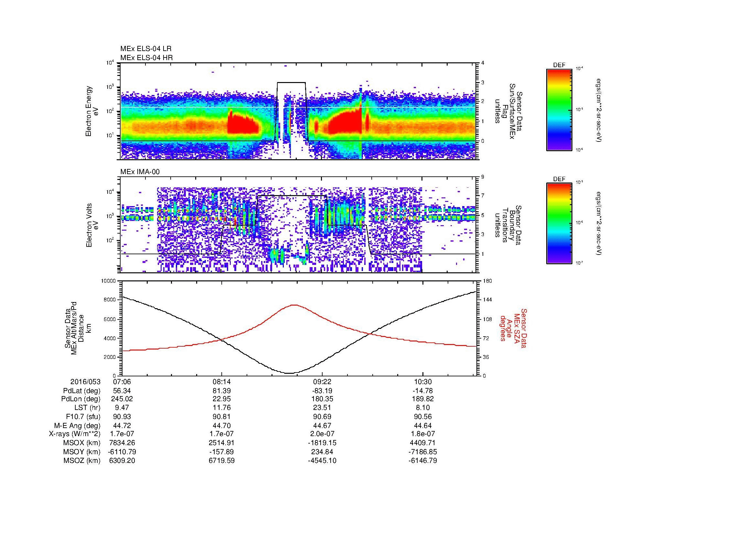The width and height of the screenshot is (756, 534).
Task: Click the M-E Ang (deg) row label
Action: tap(77, 425)
